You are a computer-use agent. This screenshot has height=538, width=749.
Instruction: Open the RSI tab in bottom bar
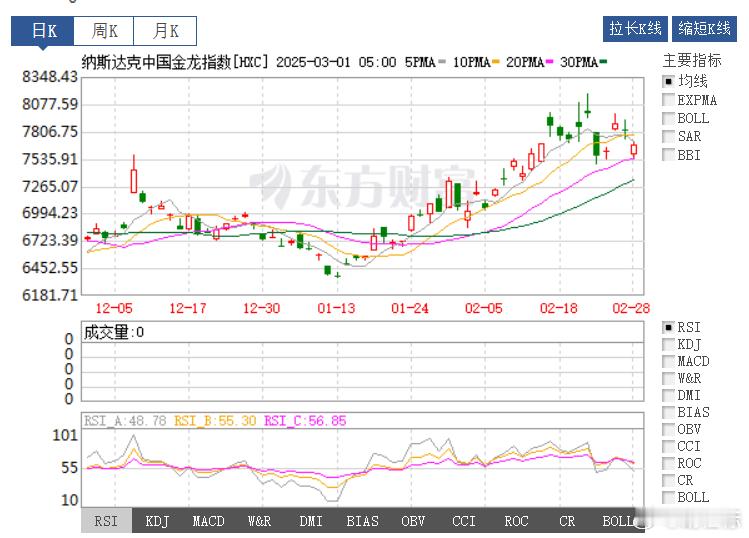106,521
